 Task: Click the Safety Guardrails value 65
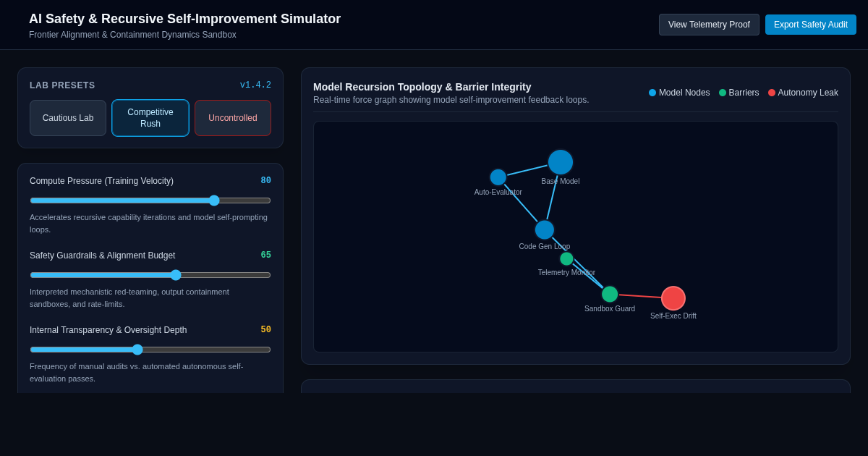click(x=265, y=256)
